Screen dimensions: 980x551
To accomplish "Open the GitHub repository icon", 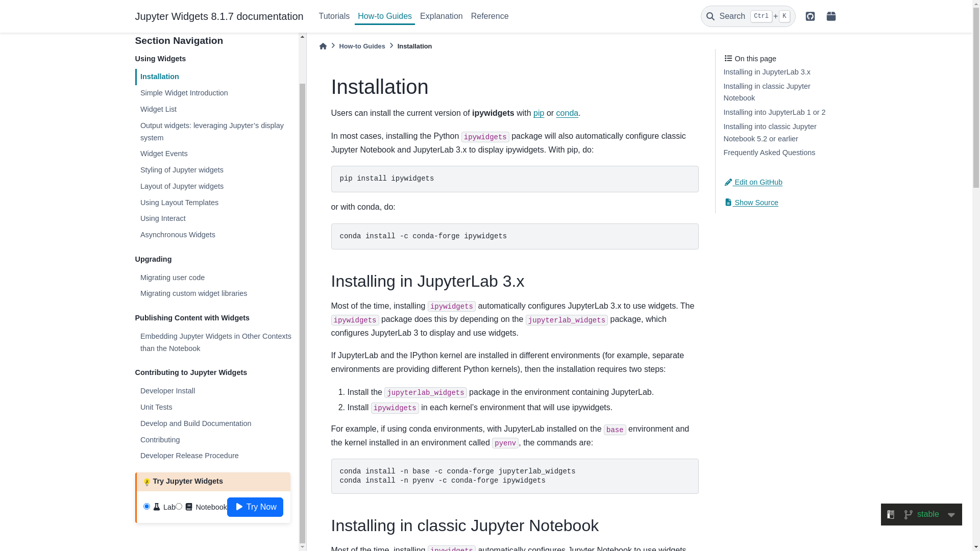I will coord(810,16).
